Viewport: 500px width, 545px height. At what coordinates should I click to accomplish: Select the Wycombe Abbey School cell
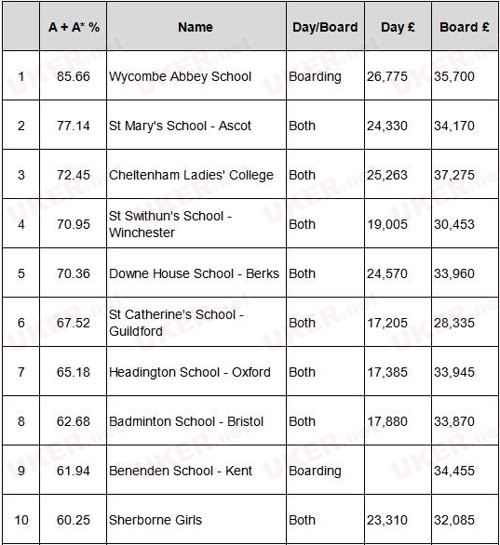(x=196, y=76)
